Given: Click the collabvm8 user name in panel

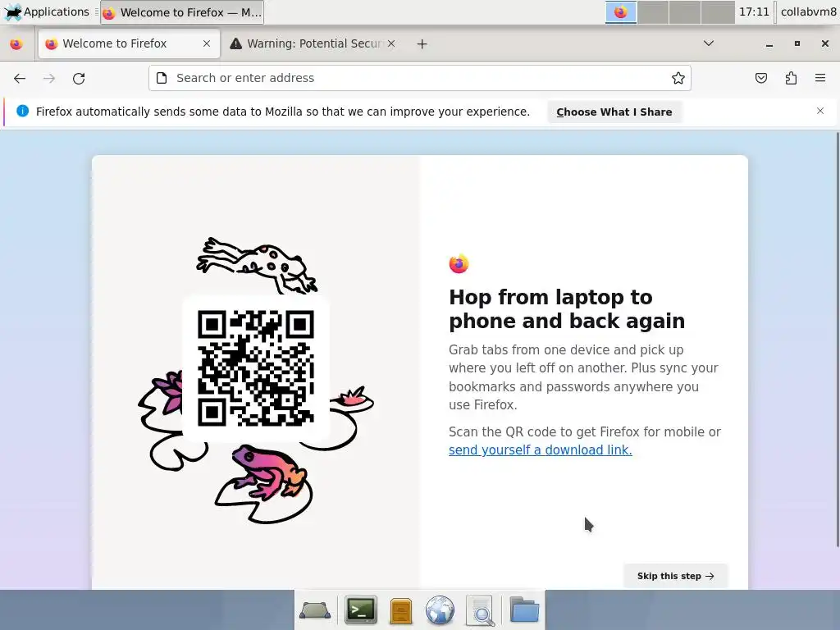Looking at the screenshot, I should (x=808, y=11).
